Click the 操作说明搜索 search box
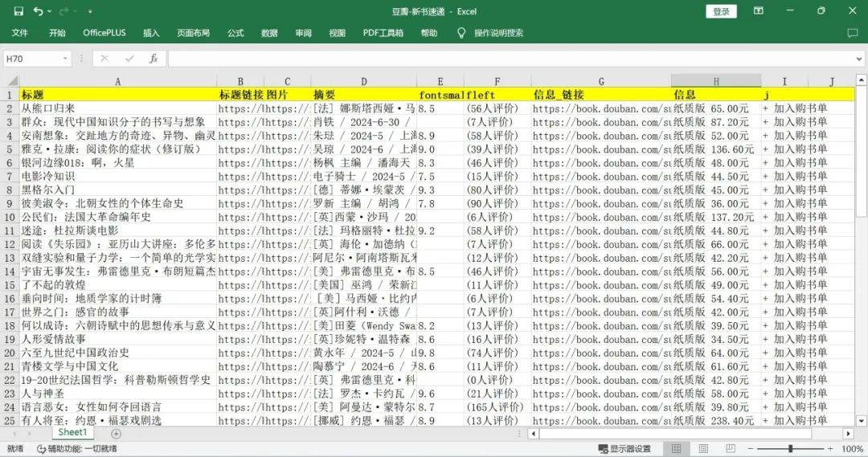This screenshot has height=457, width=868. (x=499, y=33)
